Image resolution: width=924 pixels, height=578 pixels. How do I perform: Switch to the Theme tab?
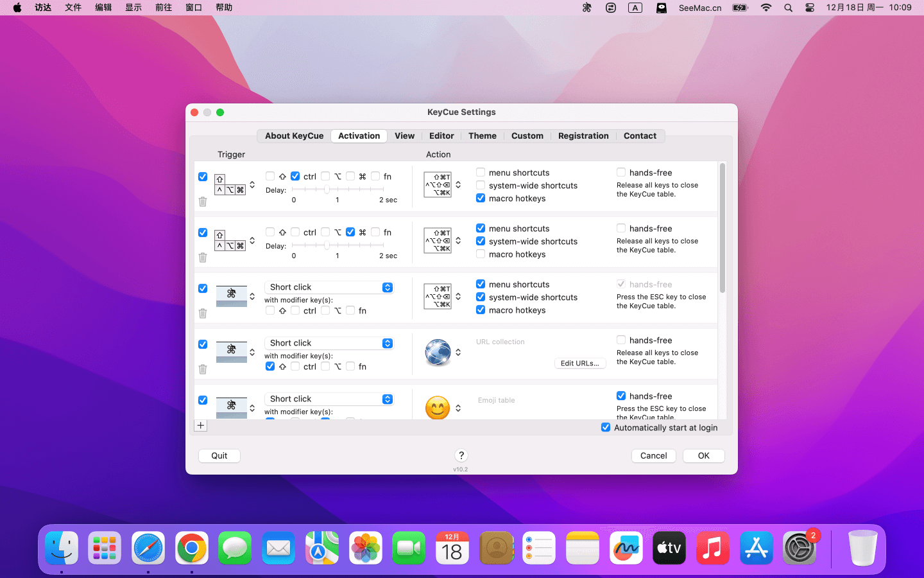(x=482, y=136)
